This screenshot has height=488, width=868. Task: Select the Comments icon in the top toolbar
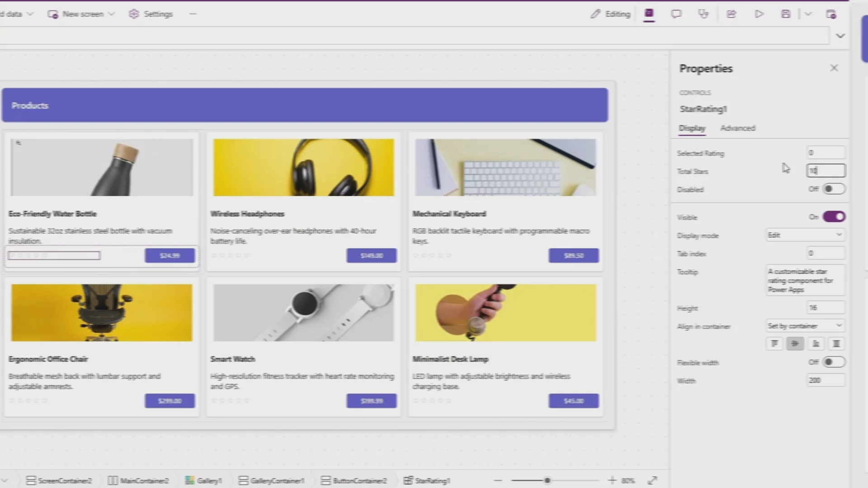pyautogui.click(x=676, y=14)
